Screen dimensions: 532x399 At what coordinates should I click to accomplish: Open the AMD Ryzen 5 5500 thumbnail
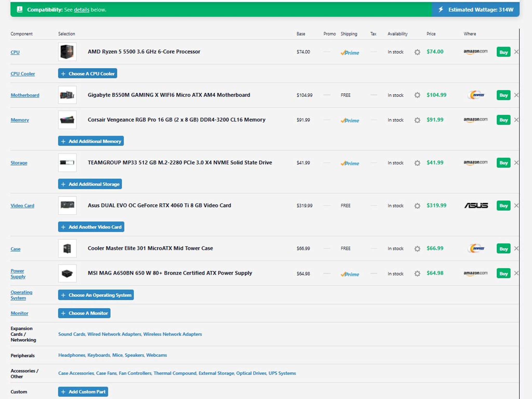tap(67, 52)
